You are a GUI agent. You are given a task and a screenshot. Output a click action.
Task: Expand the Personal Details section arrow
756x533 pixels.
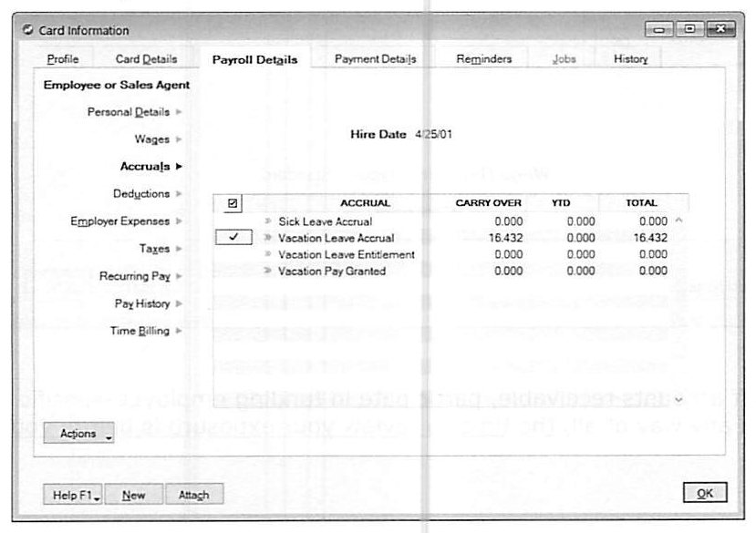179,112
